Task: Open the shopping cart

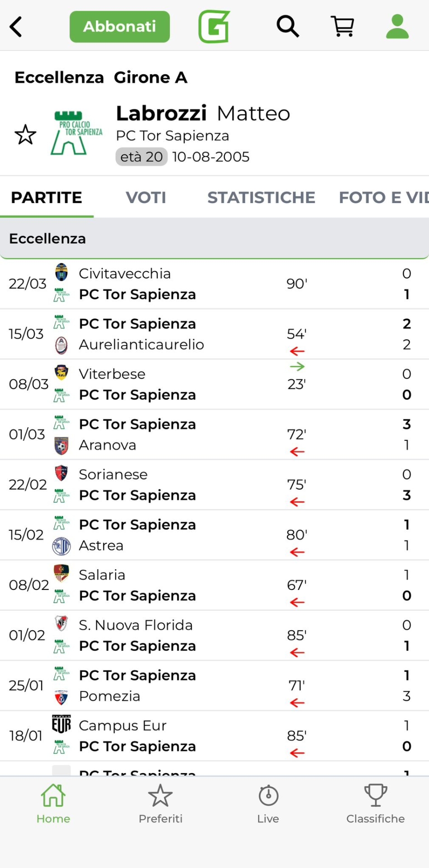Action: point(343,27)
